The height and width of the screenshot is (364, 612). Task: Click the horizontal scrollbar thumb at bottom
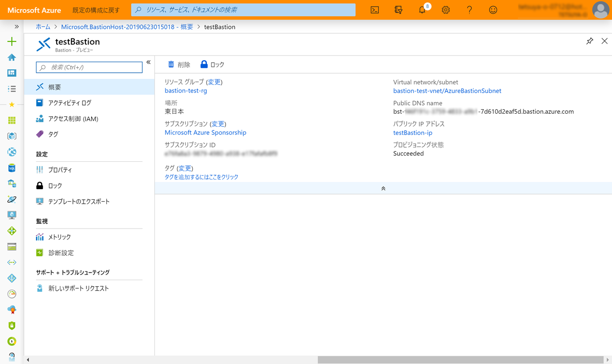[x=460, y=360]
